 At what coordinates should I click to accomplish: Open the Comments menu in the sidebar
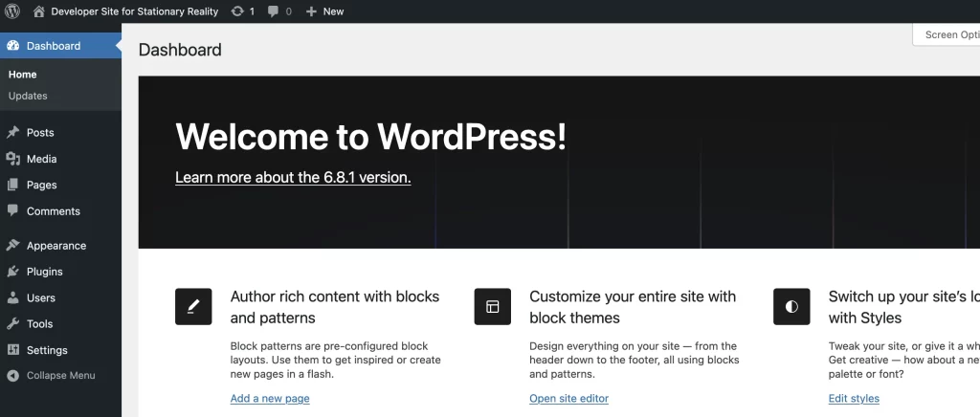(x=60, y=211)
